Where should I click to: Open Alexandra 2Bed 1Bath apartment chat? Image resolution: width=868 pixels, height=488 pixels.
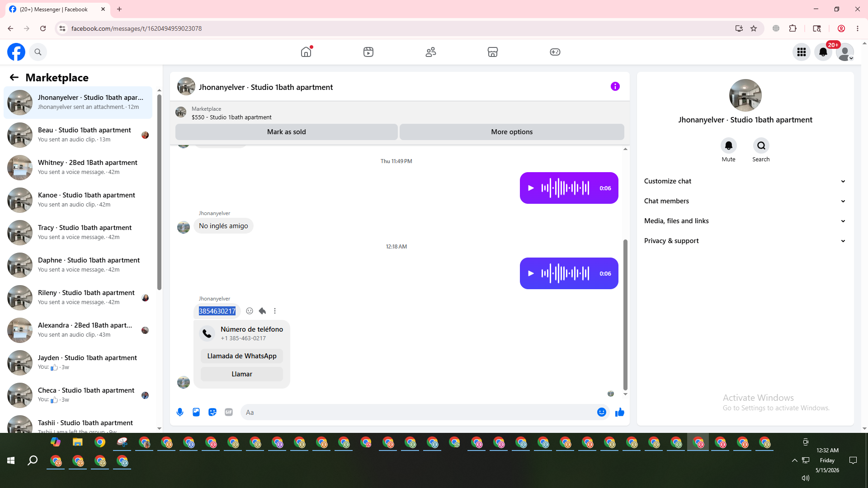(78, 330)
